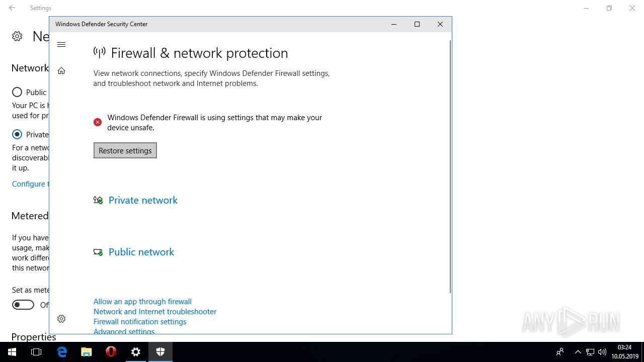Viewport: 644px width, 362px height.
Task: Launch Microsoft Edge from taskbar
Action: coord(62,352)
